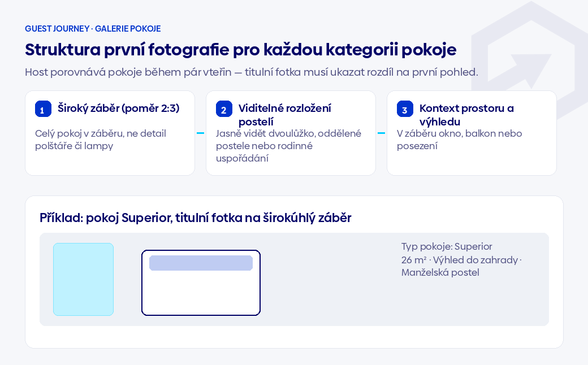Click the main title 'Struktura první fotografie'
Image resolution: width=588 pixels, height=365 pixels.
pos(240,50)
